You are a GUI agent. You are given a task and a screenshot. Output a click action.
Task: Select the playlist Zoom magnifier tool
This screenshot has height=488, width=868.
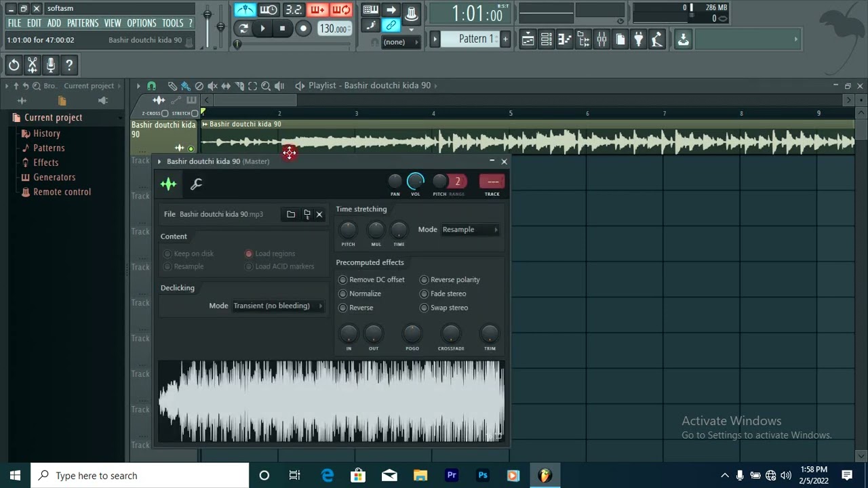pos(266,86)
